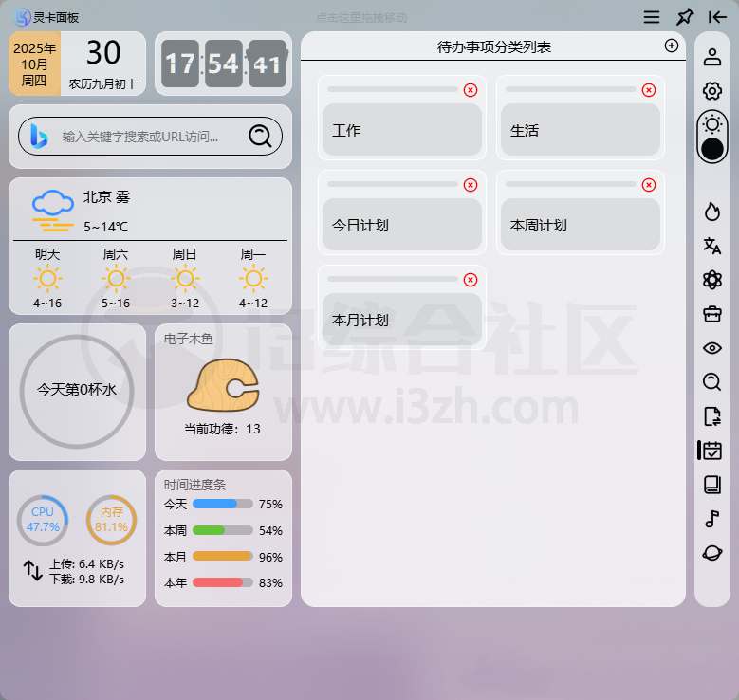The width and height of the screenshot is (739, 700).
Task: Click the 本月 96% progress bar
Action: [x=222, y=556]
